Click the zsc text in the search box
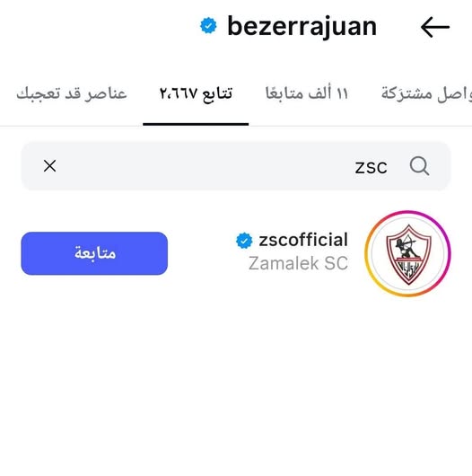Screen dimensions: 472x476 click(x=371, y=167)
